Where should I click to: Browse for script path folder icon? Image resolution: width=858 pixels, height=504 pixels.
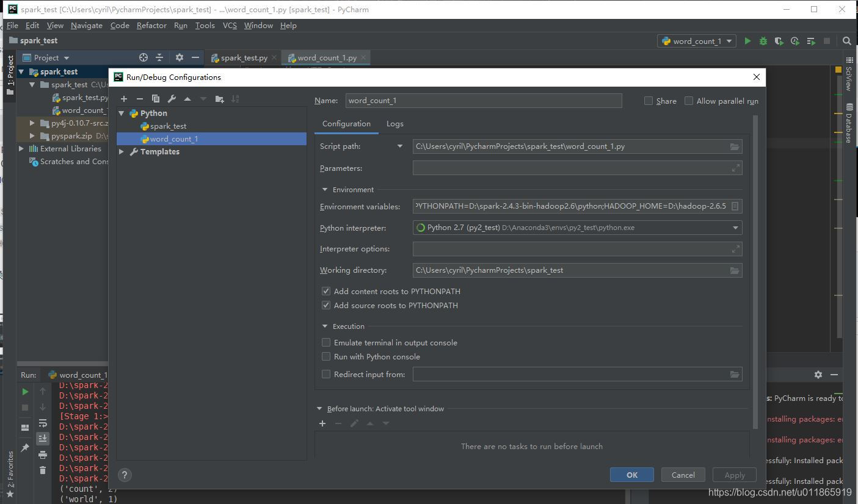(735, 146)
